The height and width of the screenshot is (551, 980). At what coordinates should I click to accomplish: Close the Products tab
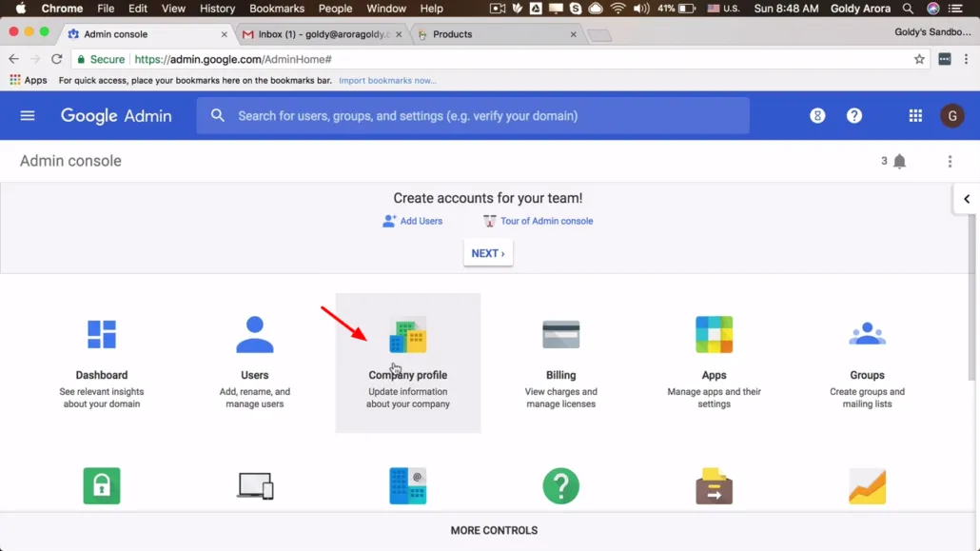(573, 34)
